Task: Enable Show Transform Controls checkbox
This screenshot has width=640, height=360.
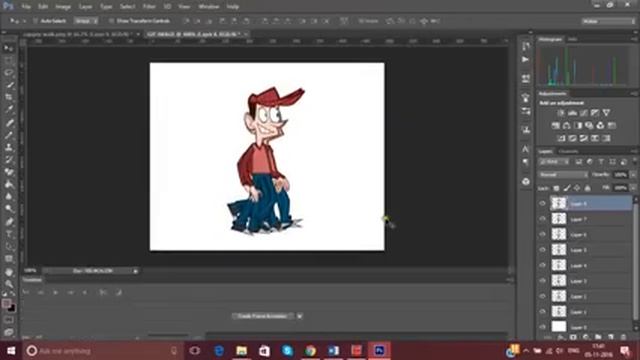Action: (111, 21)
